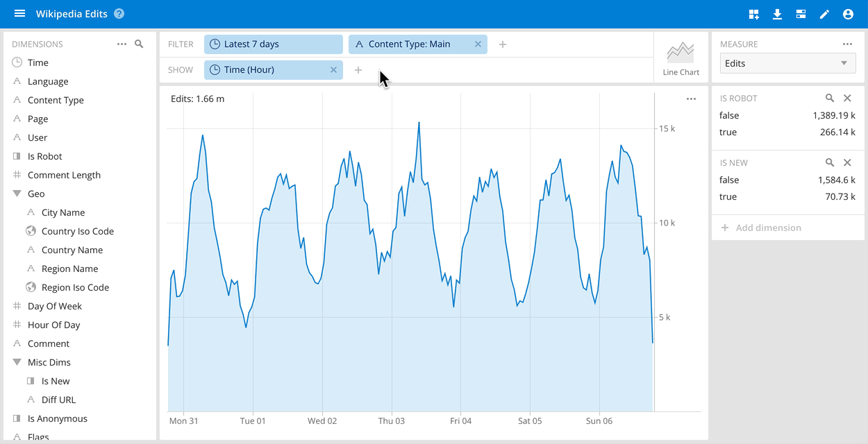
Task: Close the Is Robot tile
Action: click(x=847, y=99)
